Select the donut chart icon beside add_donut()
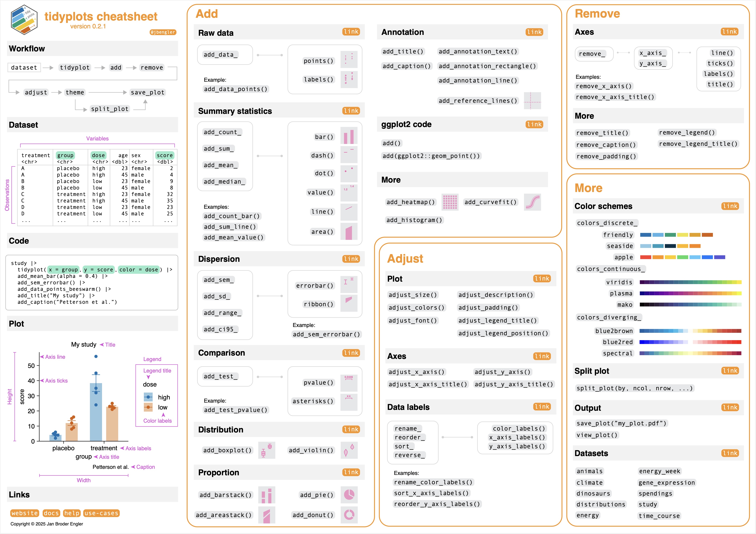 pyautogui.click(x=349, y=515)
